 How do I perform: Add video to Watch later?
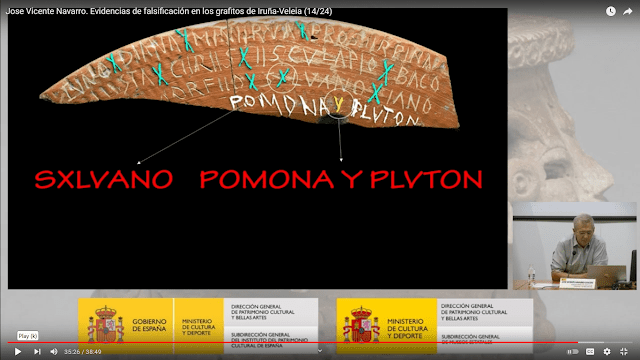point(611,11)
